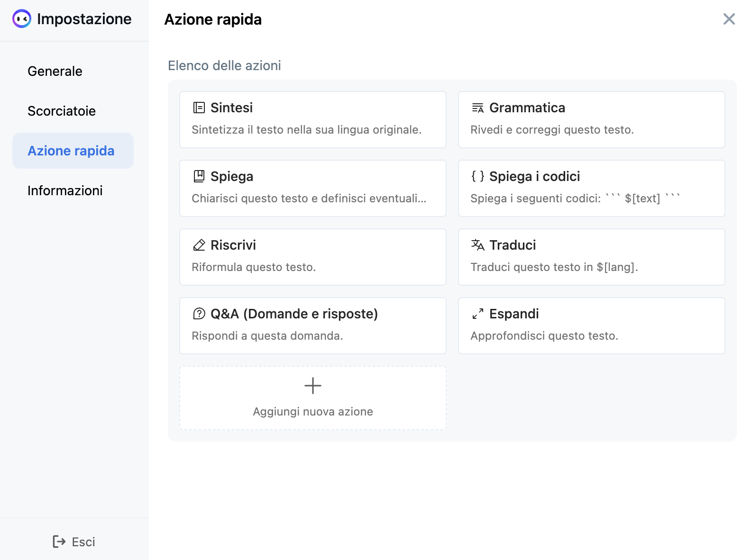Click the Espandi expand arrows icon

pos(478,314)
